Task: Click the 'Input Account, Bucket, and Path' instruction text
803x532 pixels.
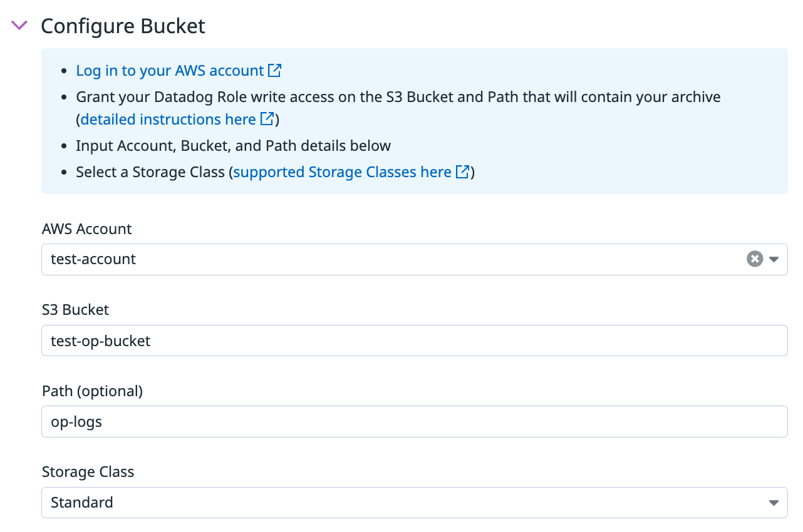Action: point(233,146)
